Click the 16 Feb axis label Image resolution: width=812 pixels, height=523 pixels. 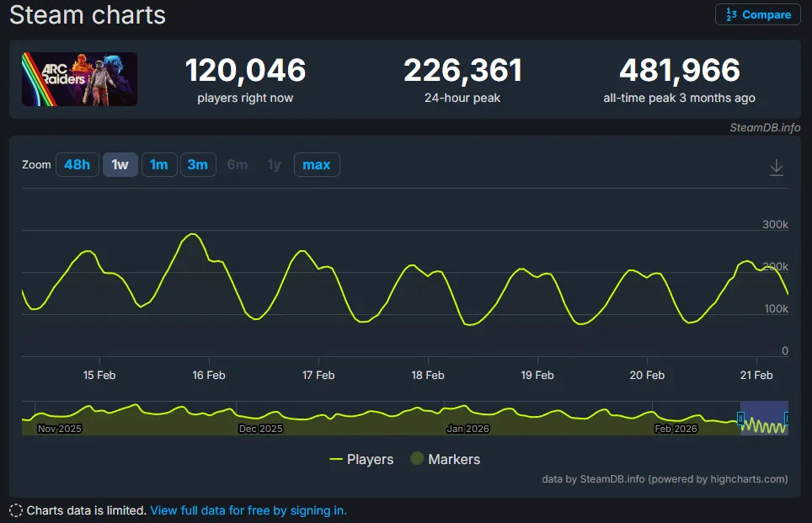[x=209, y=375]
